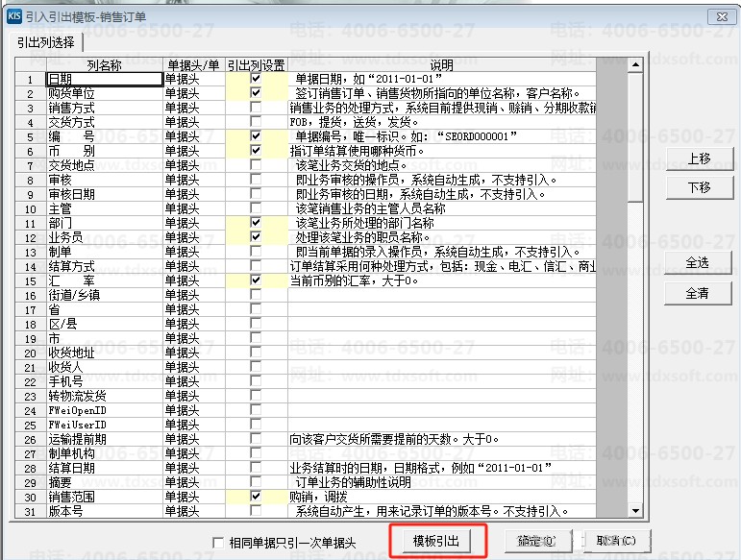This screenshot has width=741, height=560.
Task: Disable export for the 销售范围 row
Action: [x=256, y=497]
